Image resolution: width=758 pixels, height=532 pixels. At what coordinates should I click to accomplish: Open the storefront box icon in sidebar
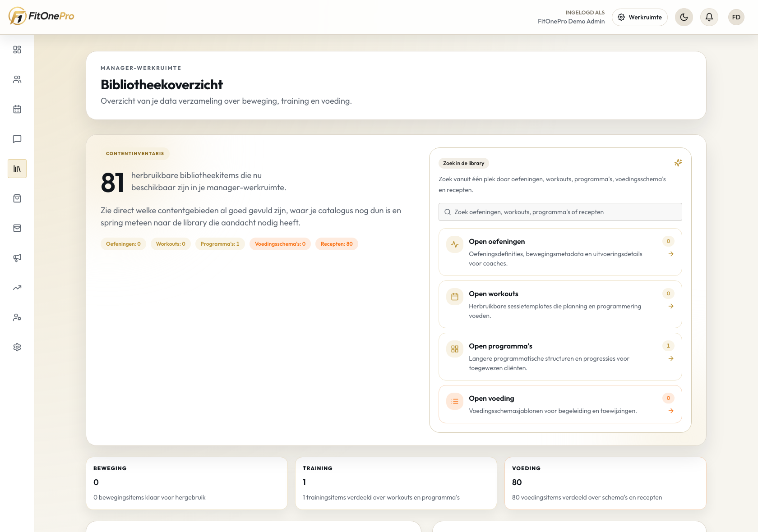(x=17, y=228)
